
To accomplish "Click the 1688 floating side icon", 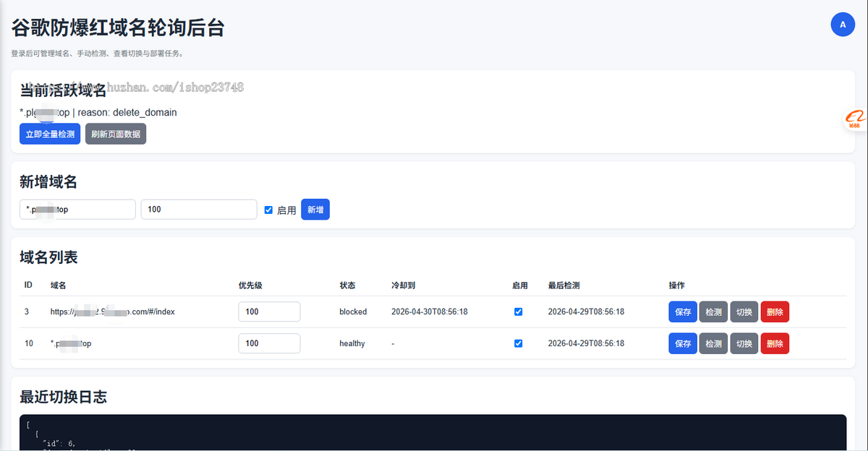I will coord(856,121).
